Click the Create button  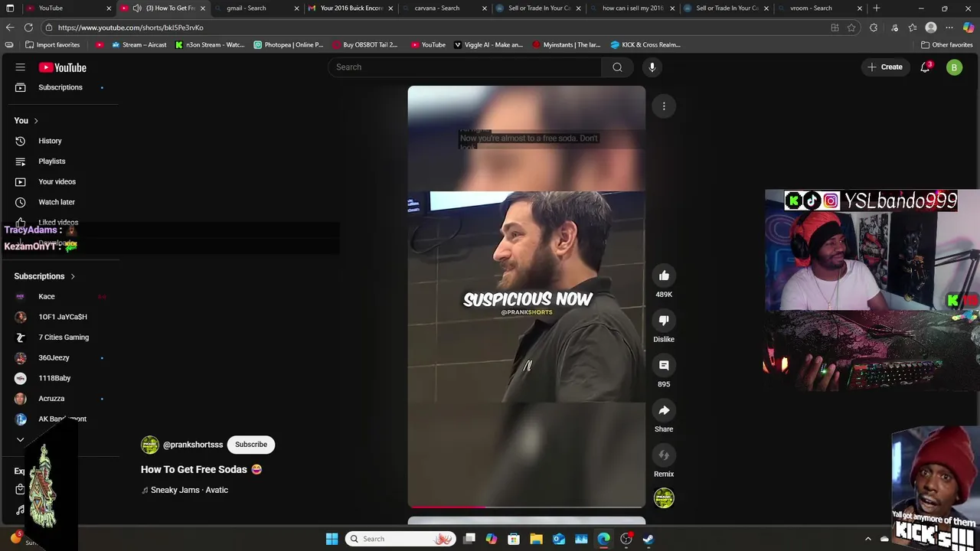pos(885,67)
